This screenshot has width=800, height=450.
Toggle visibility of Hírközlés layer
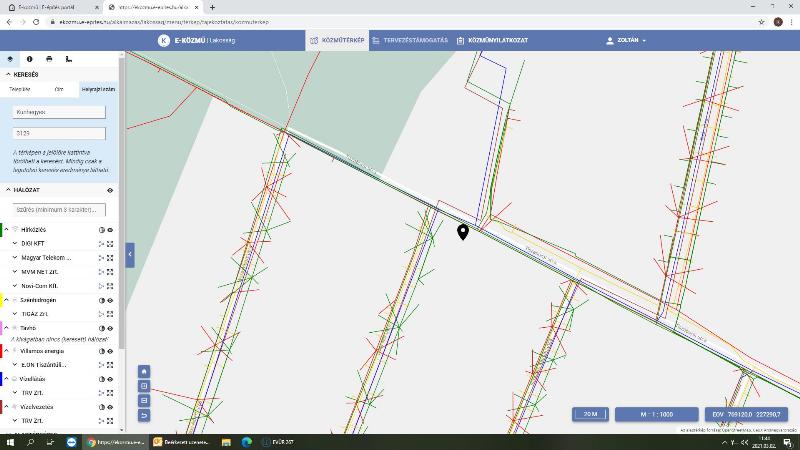point(110,230)
